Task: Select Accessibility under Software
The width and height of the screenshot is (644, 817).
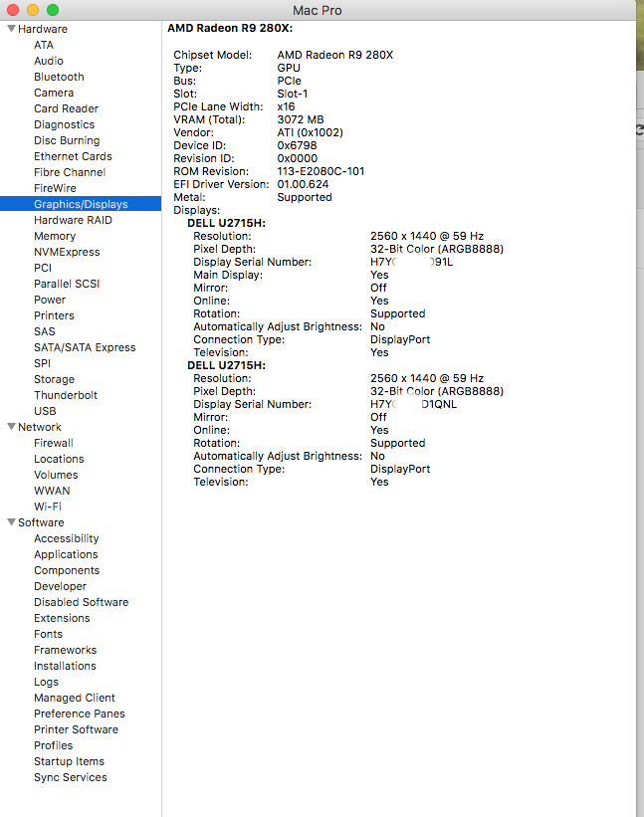Action: point(66,538)
